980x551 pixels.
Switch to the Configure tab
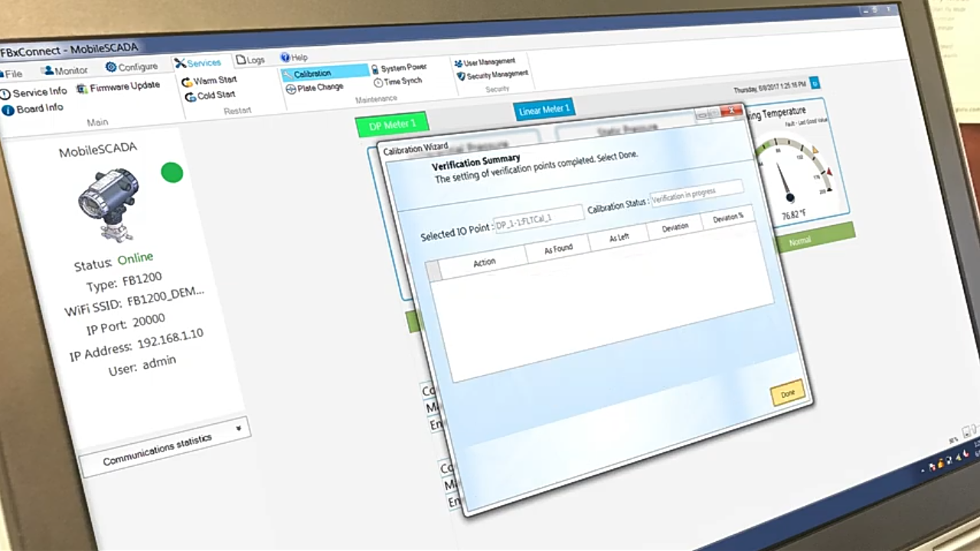coord(131,67)
